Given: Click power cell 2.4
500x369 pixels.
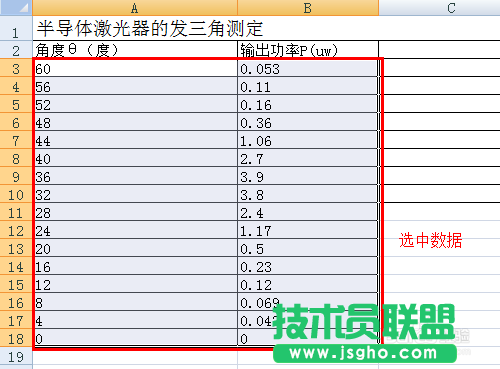Looking at the screenshot, I should (308, 212).
